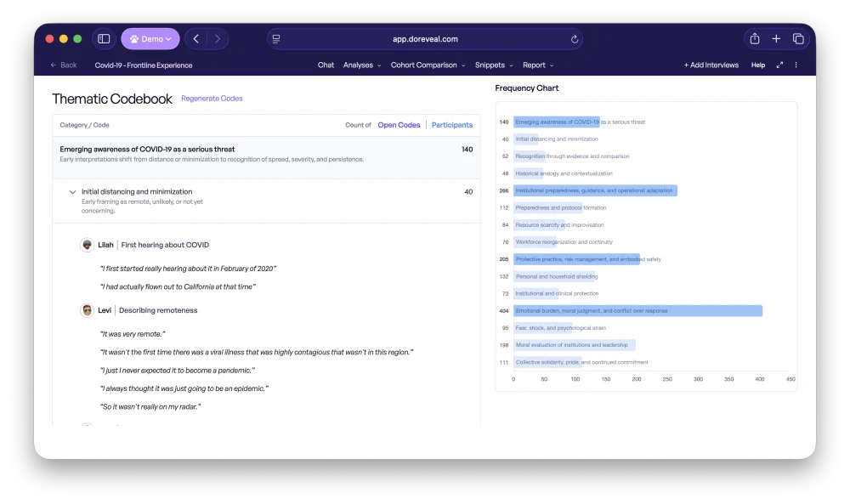Switch count to Open Codes
The width and height of the screenshot is (850, 504).
coord(399,125)
